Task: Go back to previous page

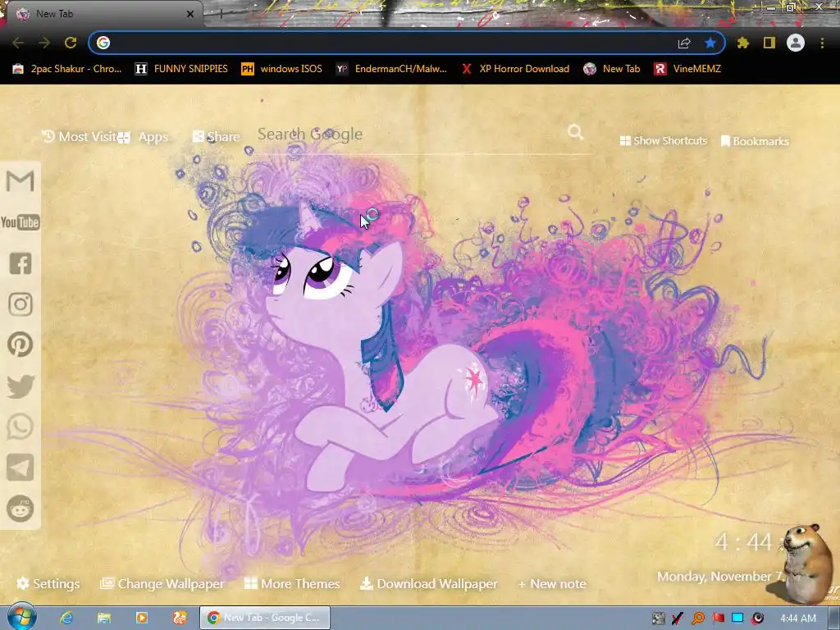Action: (18, 43)
